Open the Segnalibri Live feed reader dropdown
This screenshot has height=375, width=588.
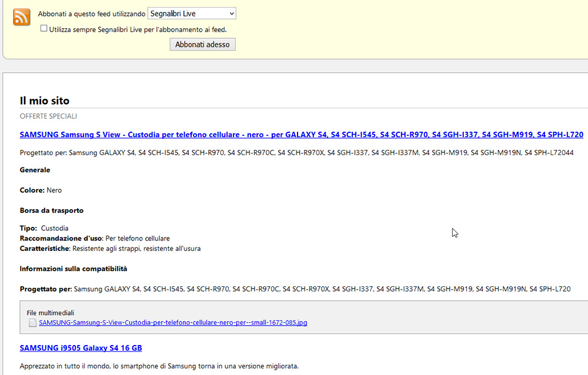(x=192, y=14)
